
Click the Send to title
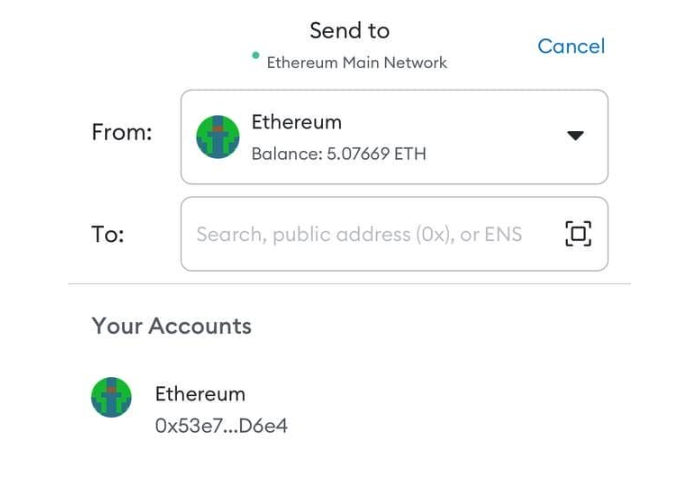click(x=349, y=30)
